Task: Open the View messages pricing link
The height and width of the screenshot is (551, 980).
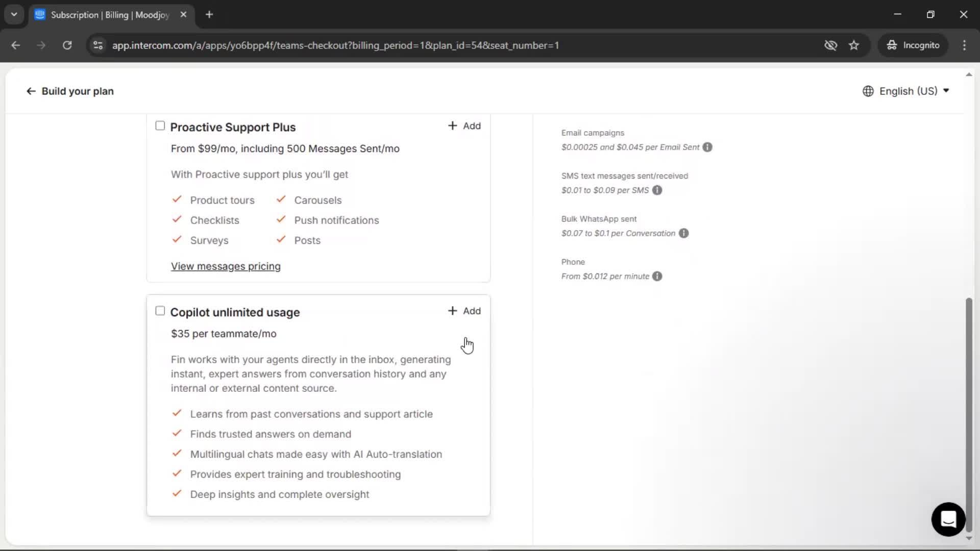Action: point(226,266)
